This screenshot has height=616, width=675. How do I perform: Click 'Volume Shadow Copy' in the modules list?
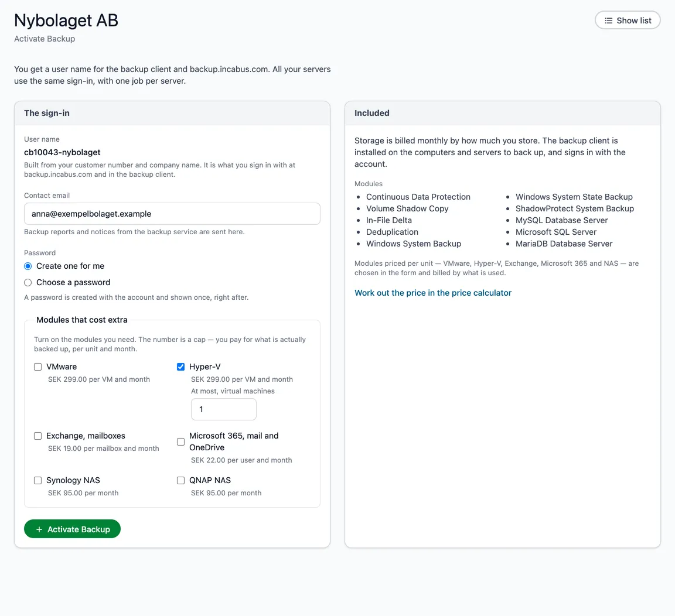(x=407, y=208)
